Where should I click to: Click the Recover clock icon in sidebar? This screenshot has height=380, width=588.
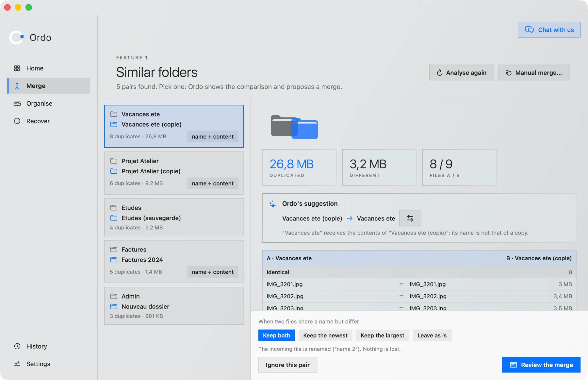[x=17, y=121]
